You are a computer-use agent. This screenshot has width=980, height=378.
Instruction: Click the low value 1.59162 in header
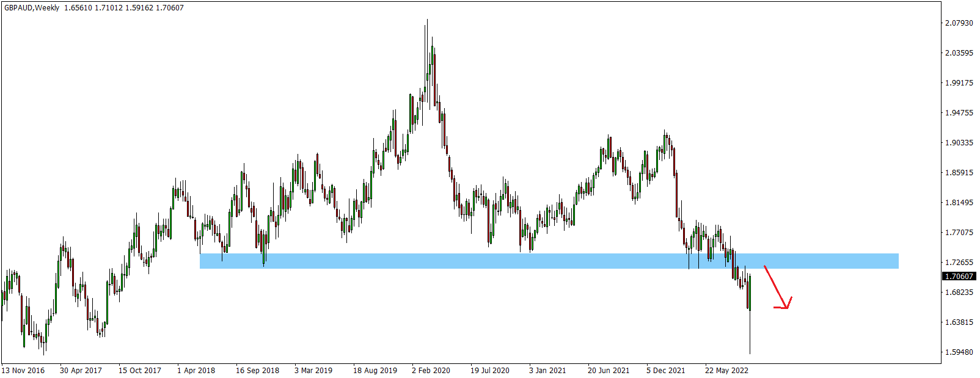pyautogui.click(x=139, y=8)
